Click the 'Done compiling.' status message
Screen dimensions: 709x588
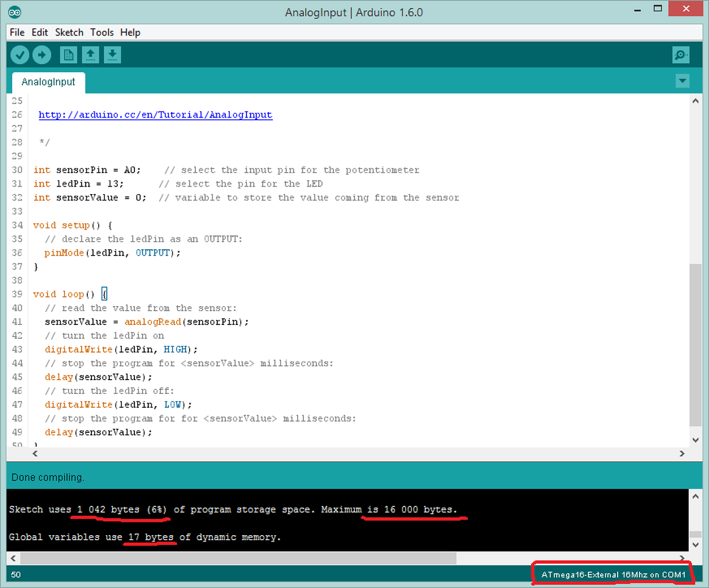tap(48, 477)
